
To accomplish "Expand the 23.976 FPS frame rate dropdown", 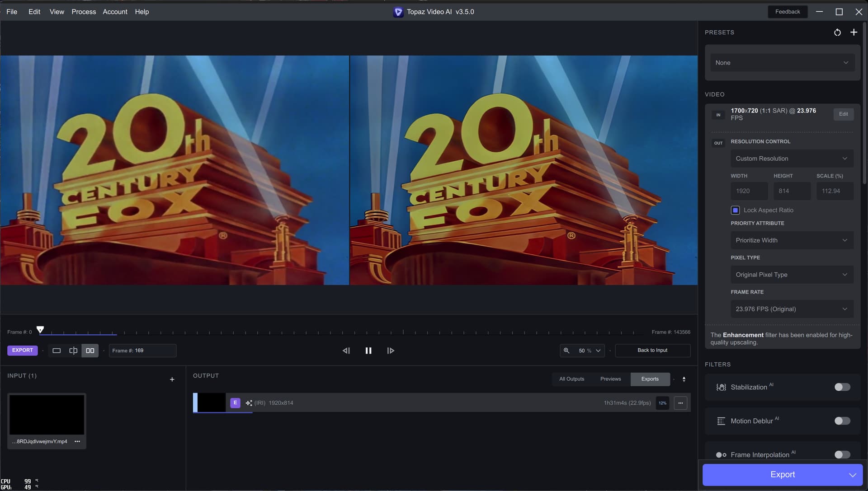I will tap(792, 309).
